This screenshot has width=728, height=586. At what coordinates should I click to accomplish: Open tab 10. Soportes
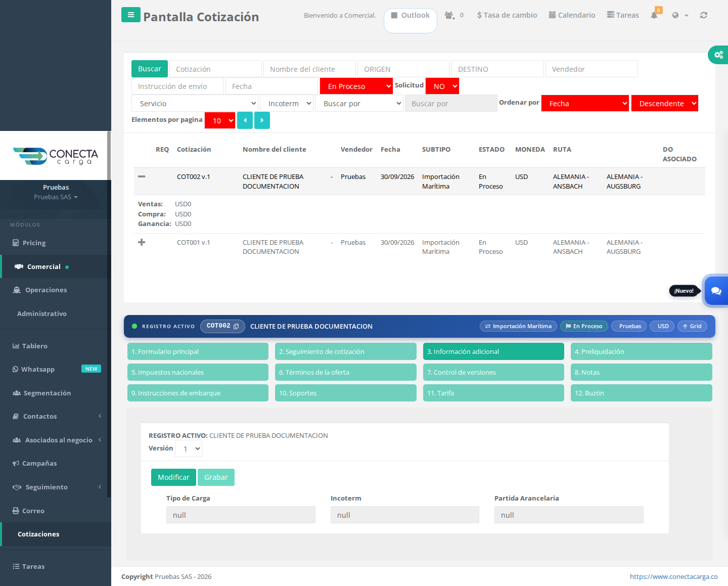coord(345,393)
